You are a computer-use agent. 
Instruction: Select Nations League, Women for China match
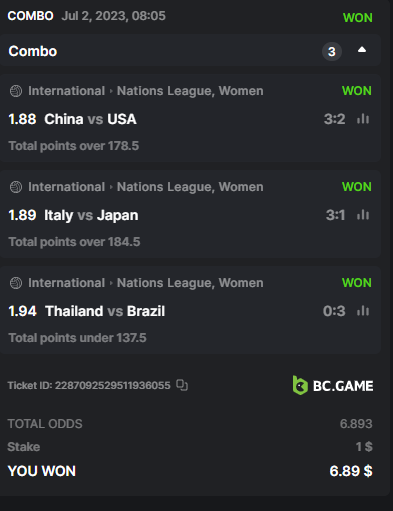tap(190, 91)
